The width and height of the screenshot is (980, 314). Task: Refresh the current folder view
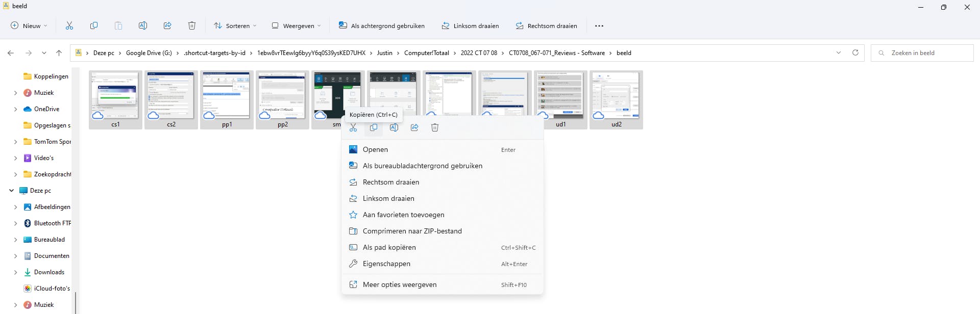pos(855,53)
